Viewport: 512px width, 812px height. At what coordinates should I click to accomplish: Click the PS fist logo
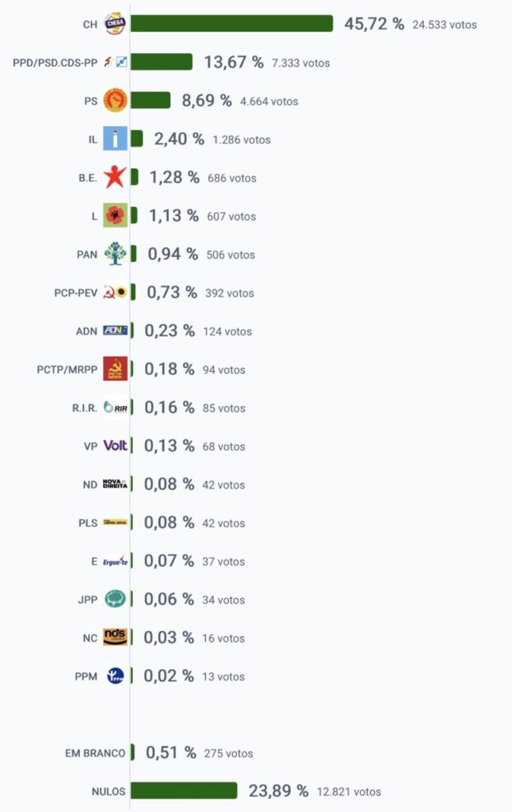tap(115, 101)
